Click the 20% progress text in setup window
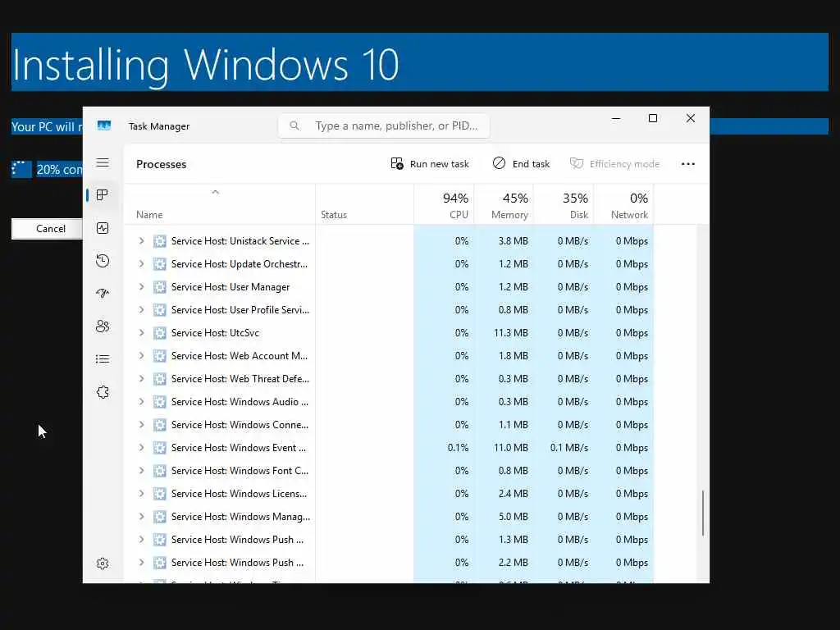The image size is (840, 630). (59, 170)
